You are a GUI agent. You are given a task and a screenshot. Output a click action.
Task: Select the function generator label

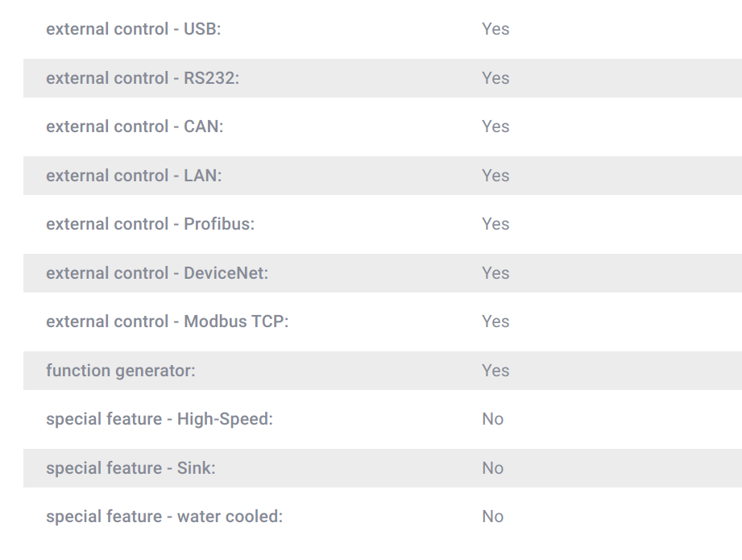(x=121, y=371)
